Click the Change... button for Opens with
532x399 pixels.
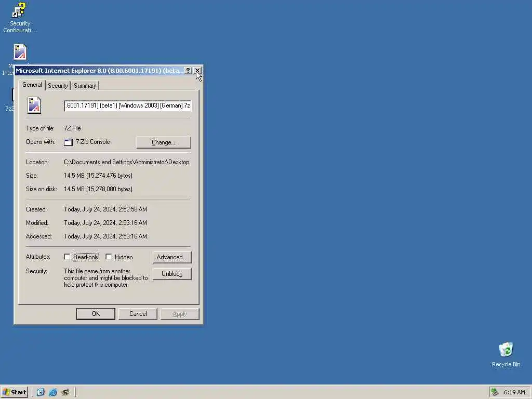[164, 142]
